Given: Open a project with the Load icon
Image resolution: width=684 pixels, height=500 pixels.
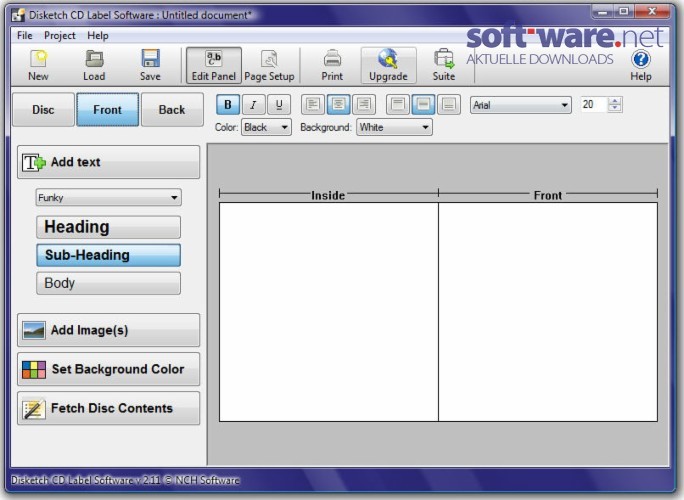Looking at the screenshot, I should coord(94,65).
